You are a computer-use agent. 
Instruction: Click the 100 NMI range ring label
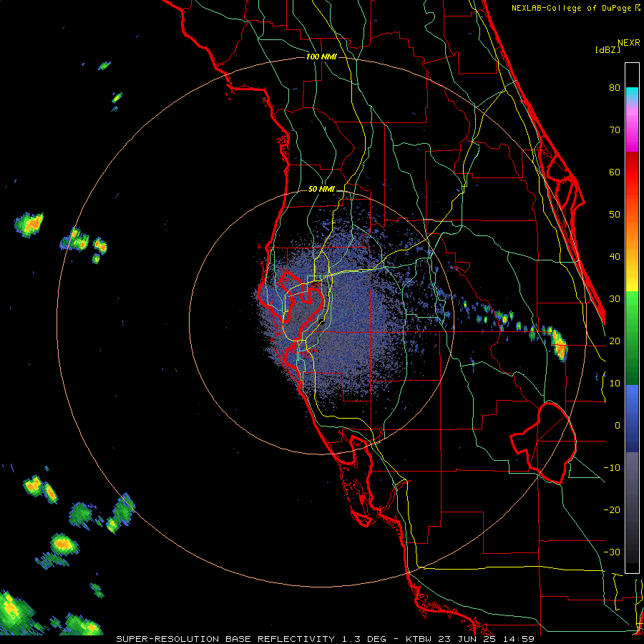(x=321, y=57)
